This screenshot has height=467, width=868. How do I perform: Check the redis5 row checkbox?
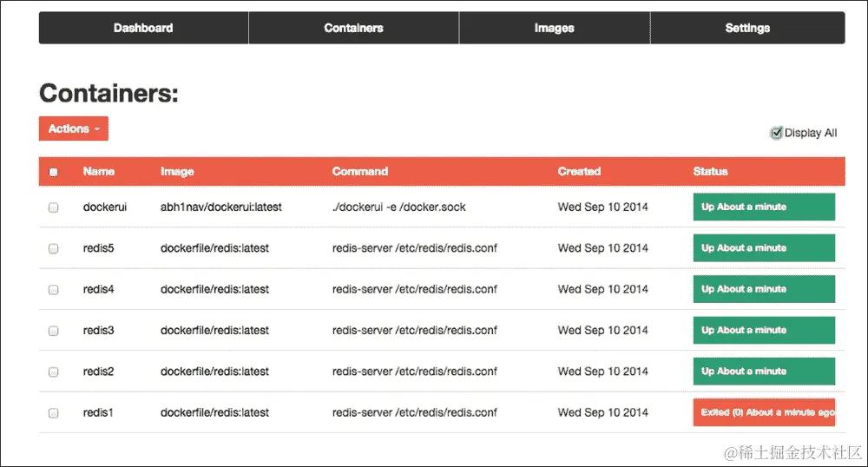click(53, 248)
